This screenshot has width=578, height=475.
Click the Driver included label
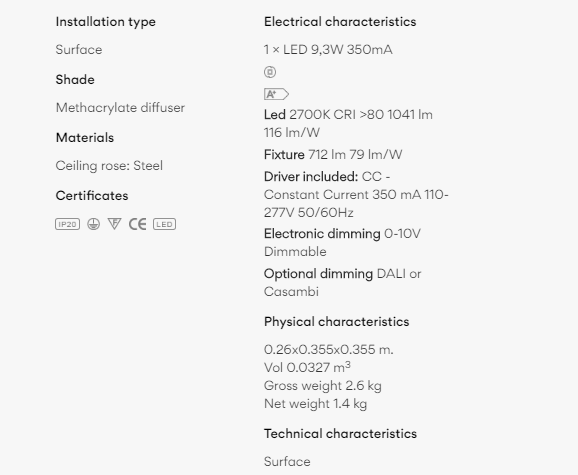tap(311, 177)
